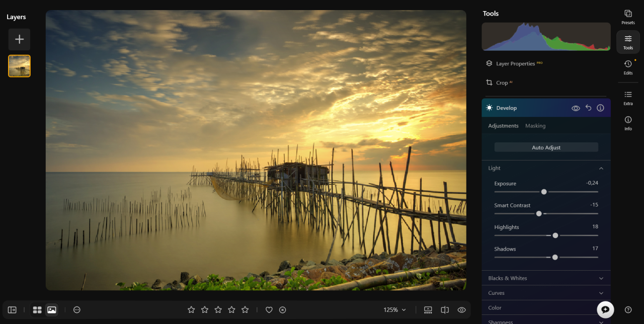Click the Exposure value -0,24
The height and width of the screenshot is (324, 644).
pyautogui.click(x=592, y=183)
